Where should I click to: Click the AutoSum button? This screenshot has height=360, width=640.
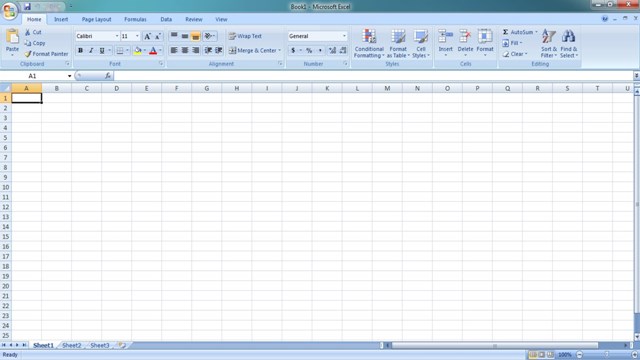click(518, 32)
